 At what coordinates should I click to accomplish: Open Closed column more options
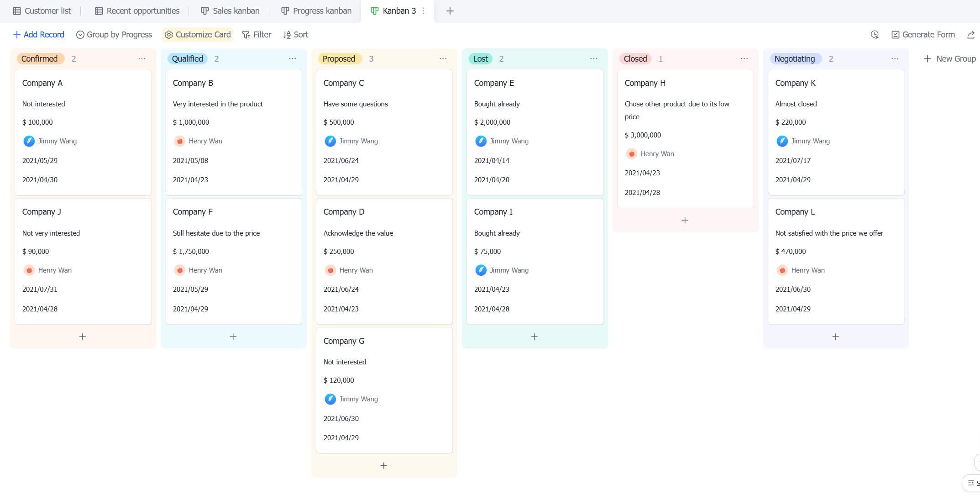[744, 59]
